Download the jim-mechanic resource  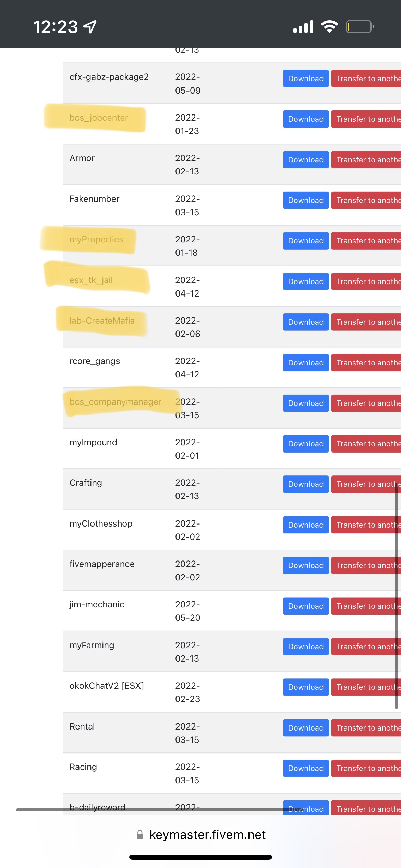306,606
